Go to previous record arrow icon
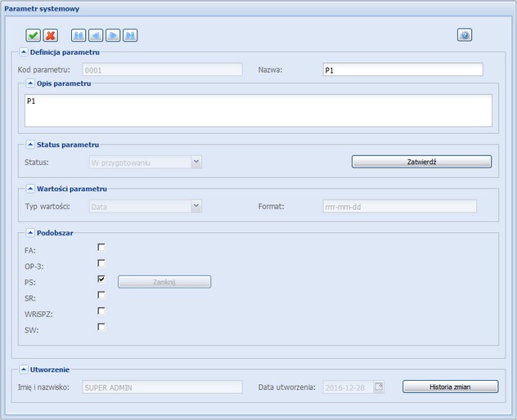Viewport: 517px width, 420px height. point(96,35)
